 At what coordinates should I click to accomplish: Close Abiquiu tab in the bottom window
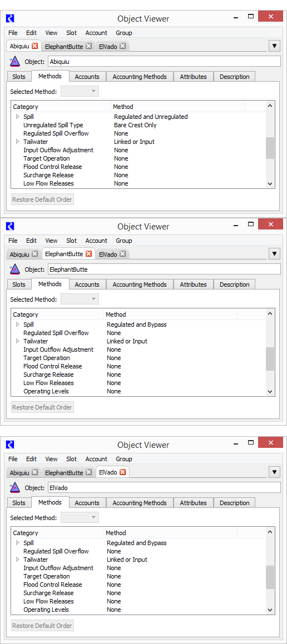tap(34, 473)
